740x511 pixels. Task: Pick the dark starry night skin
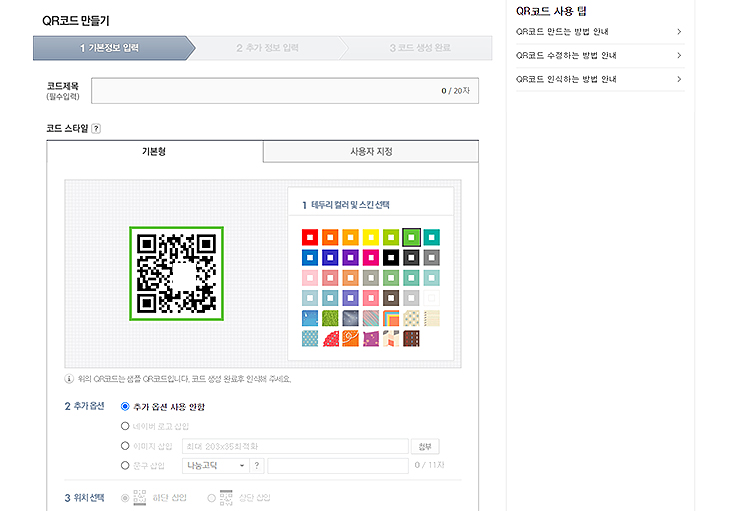(350, 318)
